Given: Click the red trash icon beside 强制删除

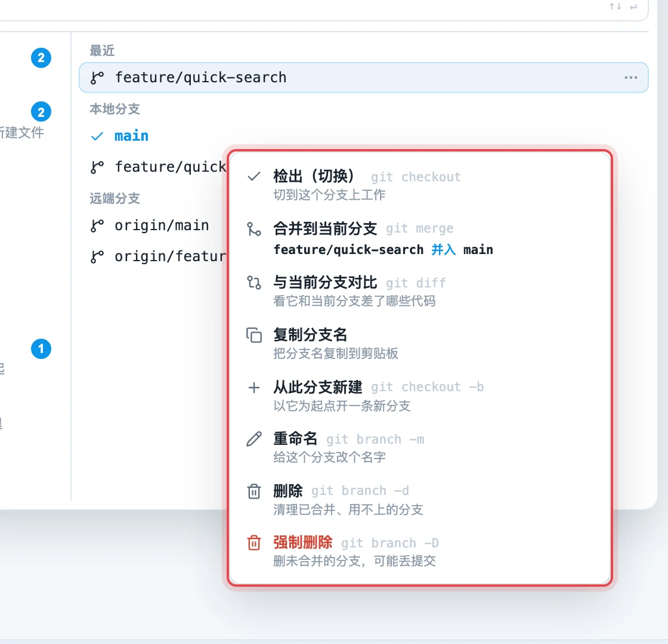Looking at the screenshot, I should (254, 543).
